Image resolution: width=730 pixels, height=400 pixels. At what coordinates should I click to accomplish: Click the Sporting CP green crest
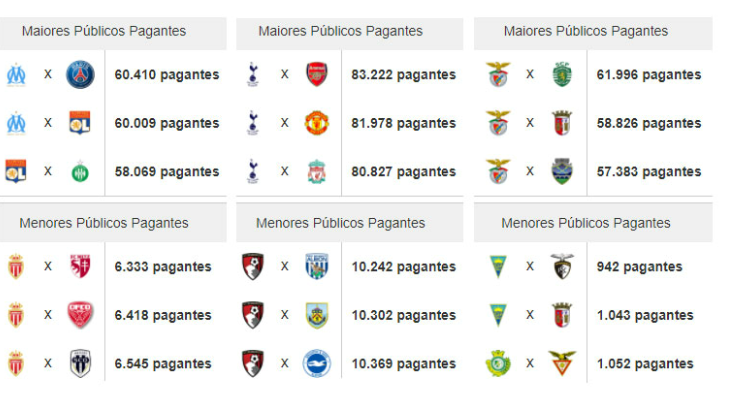click(562, 74)
